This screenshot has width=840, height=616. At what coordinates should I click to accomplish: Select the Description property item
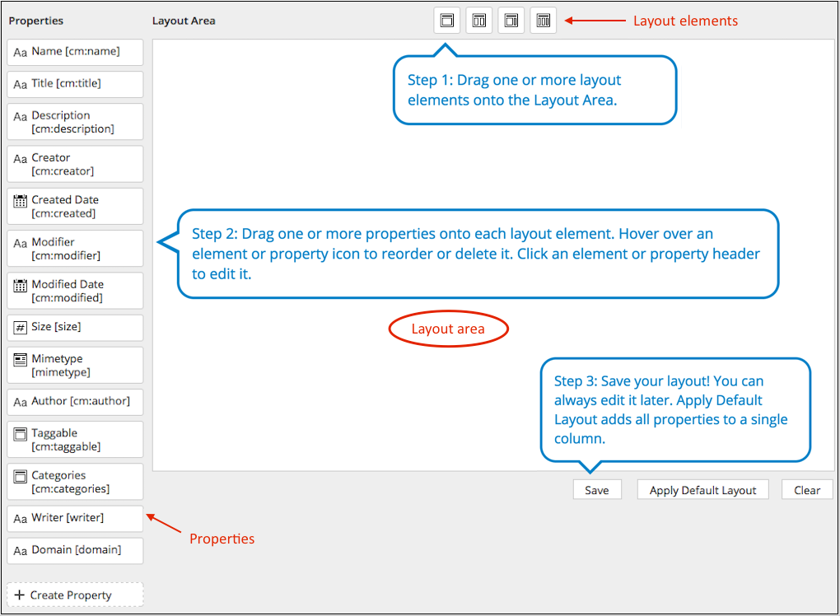coord(74,121)
